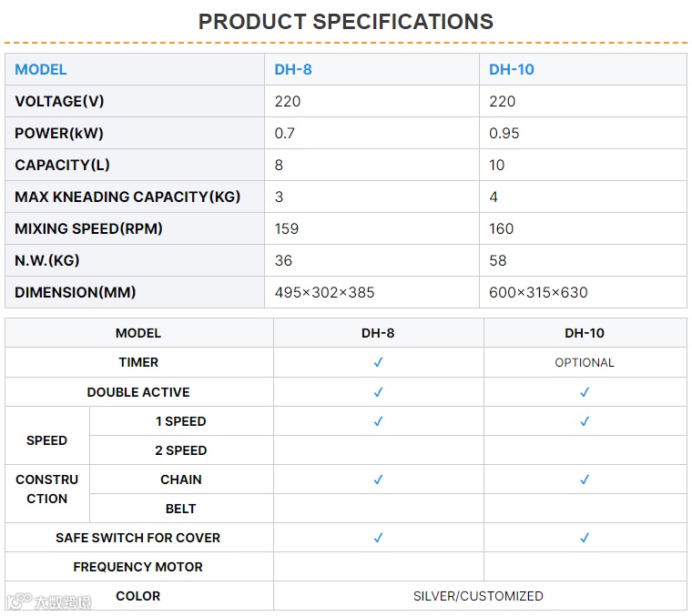
Task: Click the DH-8 1 Speed checkmark
Action: 378,421
